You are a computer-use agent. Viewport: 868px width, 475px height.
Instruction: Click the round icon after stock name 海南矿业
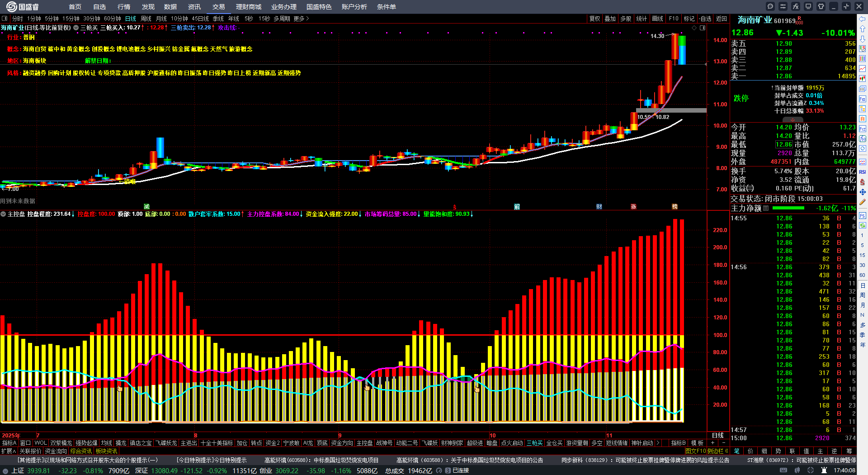[x=76, y=28]
